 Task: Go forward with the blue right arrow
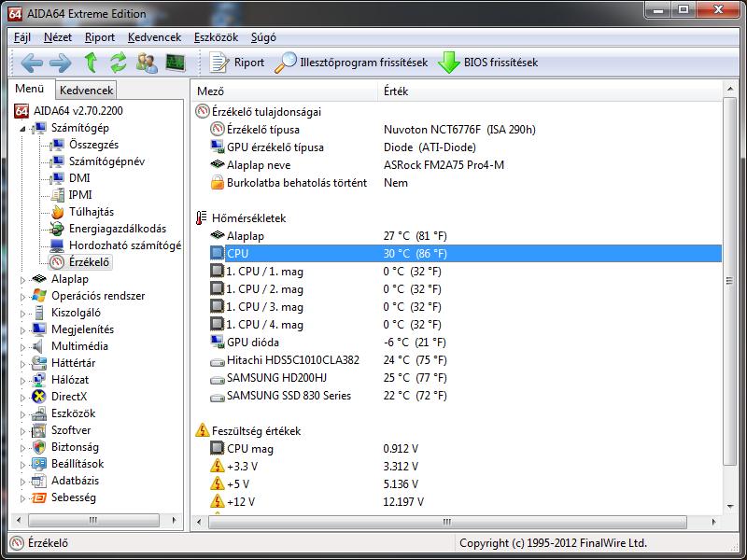61,63
